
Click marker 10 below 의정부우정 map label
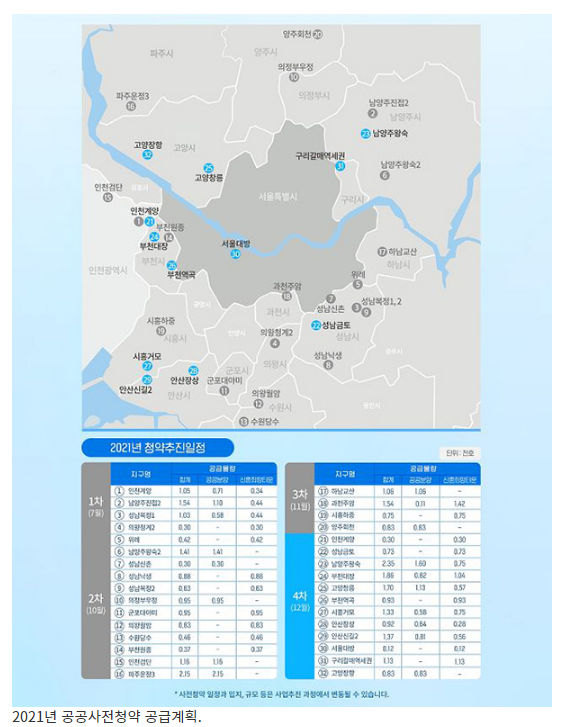click(294, 77)
